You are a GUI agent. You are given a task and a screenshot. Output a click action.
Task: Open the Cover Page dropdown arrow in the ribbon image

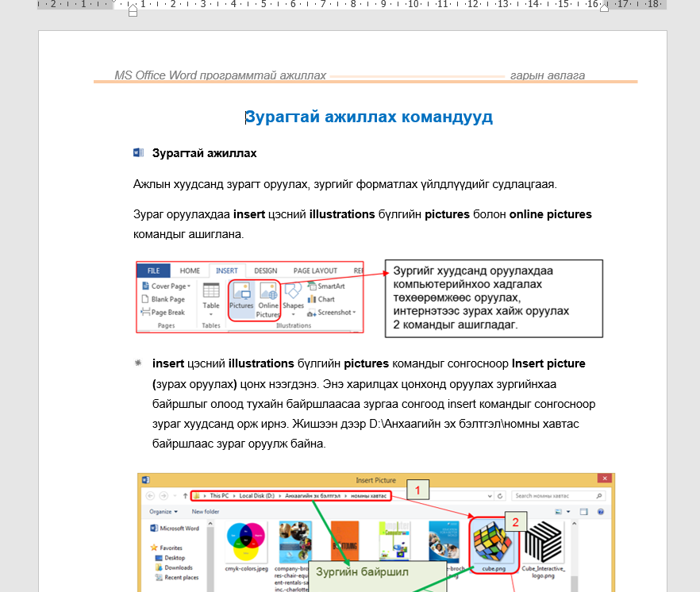click(189, 286)
